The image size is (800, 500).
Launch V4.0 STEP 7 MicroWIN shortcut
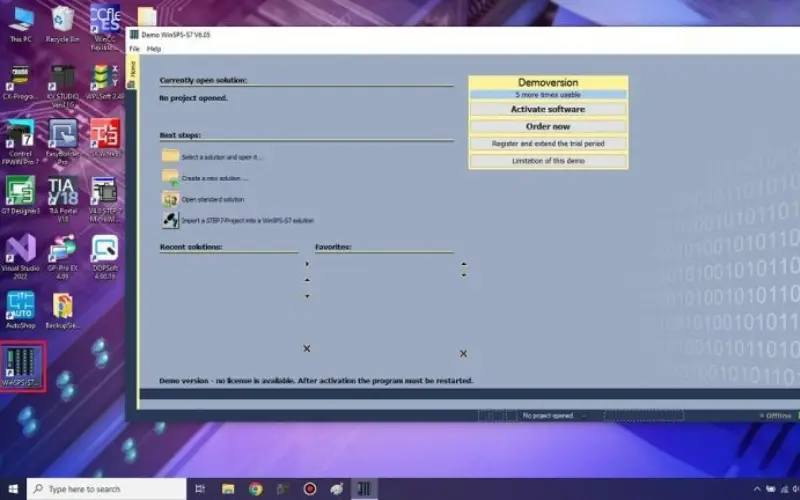click(x=105, y=199)
